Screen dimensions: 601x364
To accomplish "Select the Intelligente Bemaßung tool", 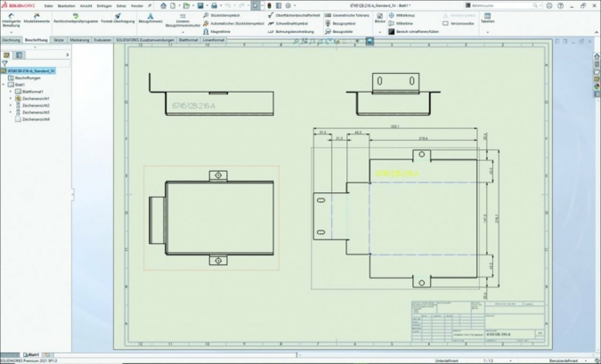I will click(11, 19).
